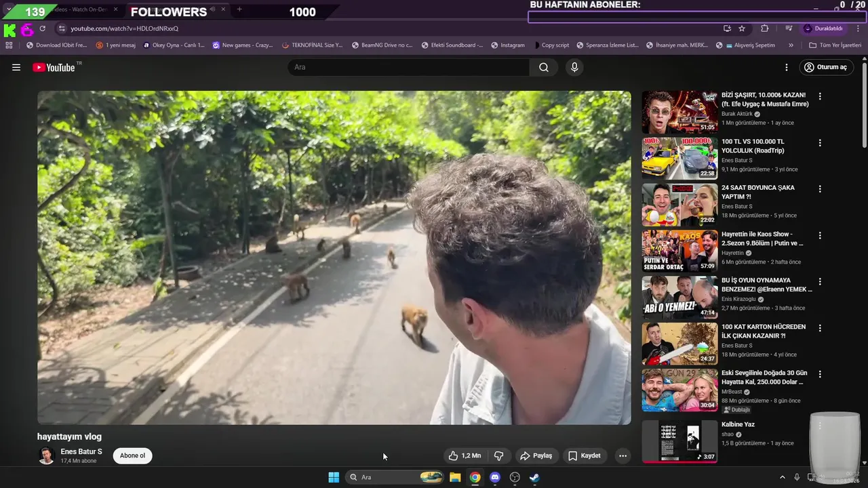Open 100 KAT KARTON HÜCREDEN video thumbnail

(679, 344)
